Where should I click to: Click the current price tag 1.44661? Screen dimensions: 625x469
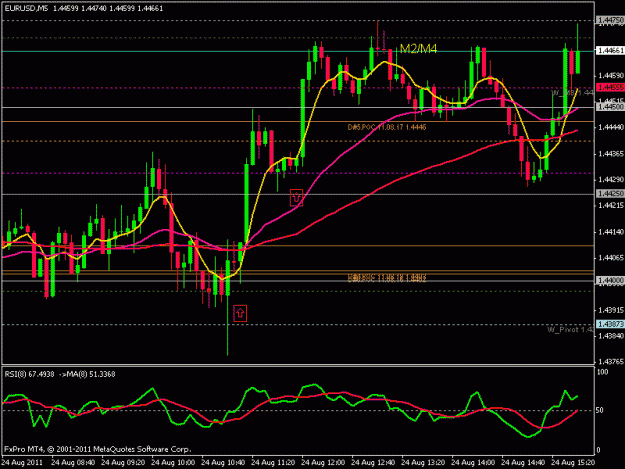[610, 51]
